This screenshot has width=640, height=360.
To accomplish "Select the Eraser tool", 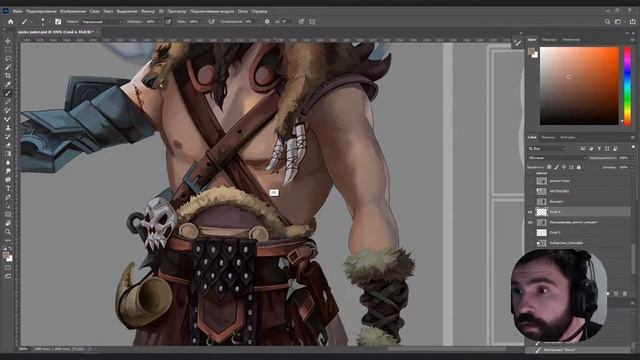I will 8,145.
